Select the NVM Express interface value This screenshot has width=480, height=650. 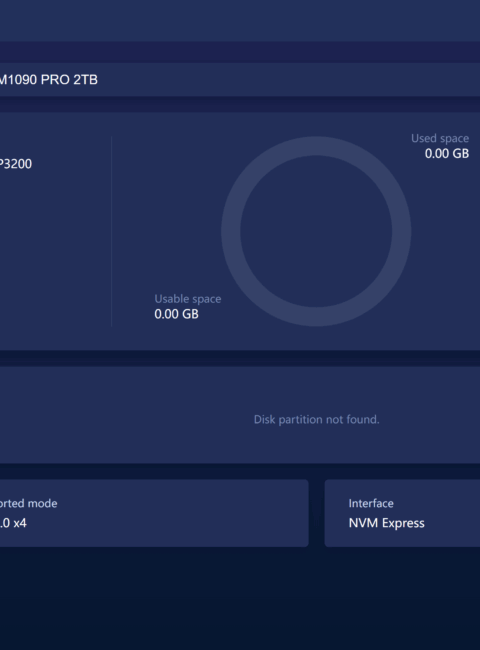pyautogui.click(x=386, y=523)
